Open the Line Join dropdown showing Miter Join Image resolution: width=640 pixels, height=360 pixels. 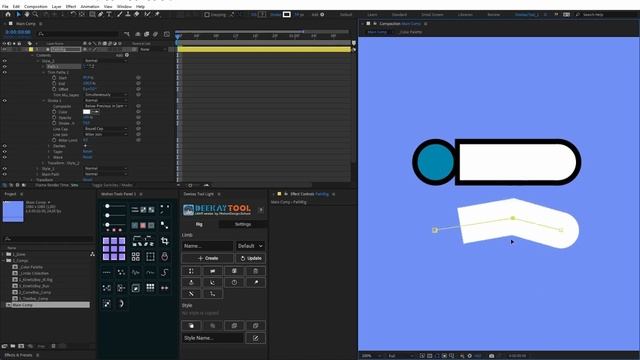106,134
